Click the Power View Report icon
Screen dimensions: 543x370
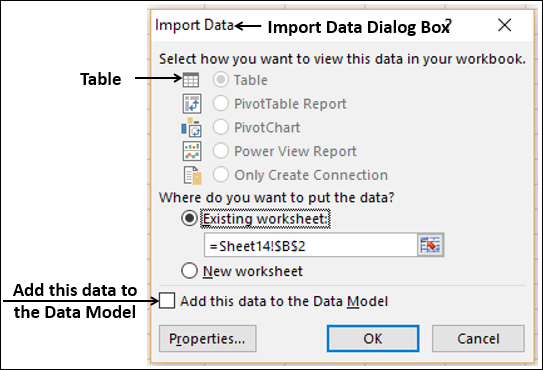point(192,151)
